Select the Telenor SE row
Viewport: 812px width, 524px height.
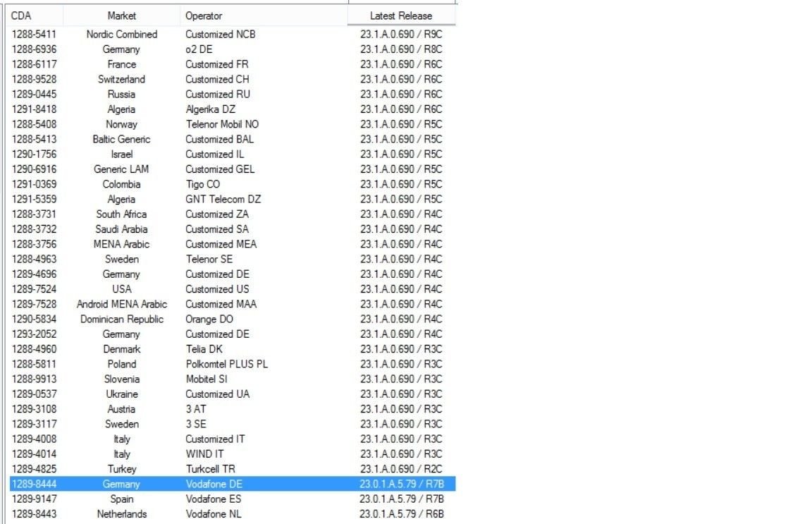233,259
